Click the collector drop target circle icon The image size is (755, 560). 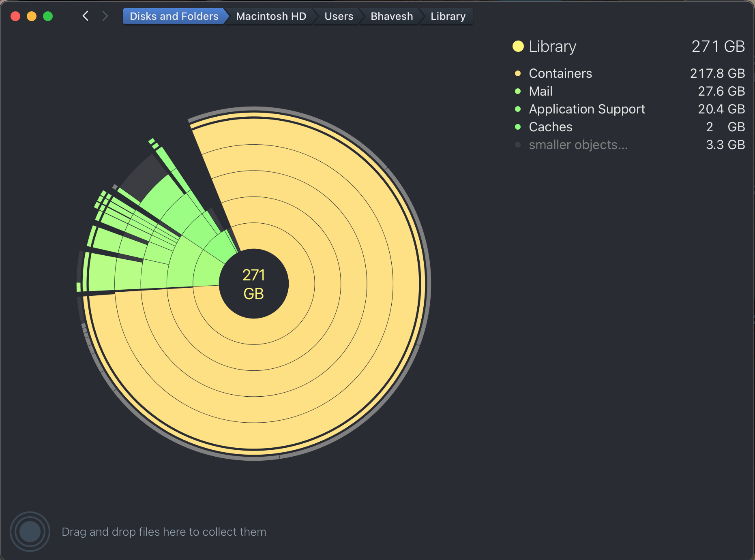click(x=30, y=532)
